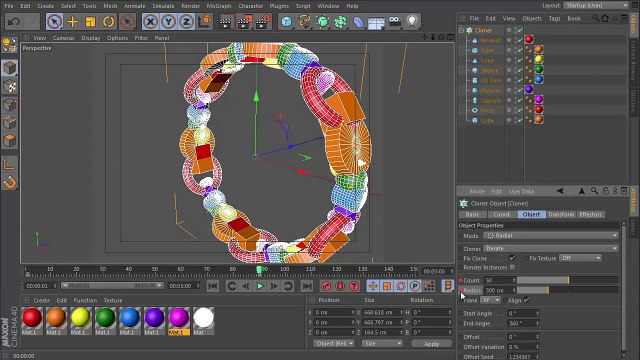Image resolution: width=640 pixels, height=360 pixels.
Task: Click the Apply button
Action: coord(431,344)
